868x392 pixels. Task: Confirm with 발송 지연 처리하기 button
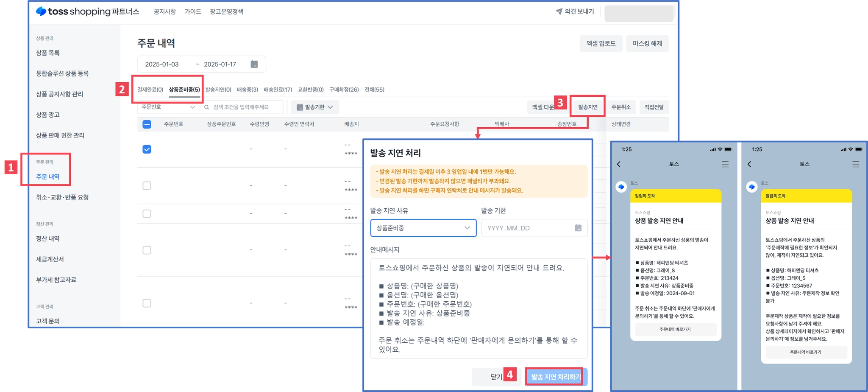tap(556, 377)
